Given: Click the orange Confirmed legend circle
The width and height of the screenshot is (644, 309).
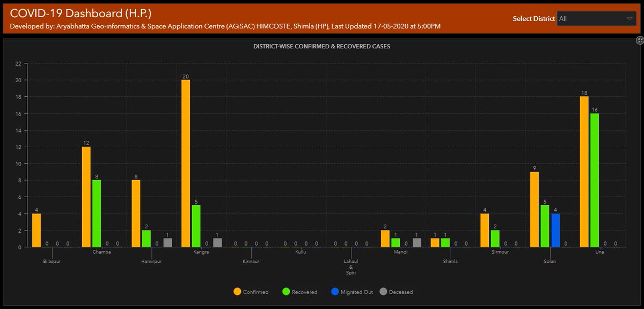Looking at the screenshot, I should [237, 292].
